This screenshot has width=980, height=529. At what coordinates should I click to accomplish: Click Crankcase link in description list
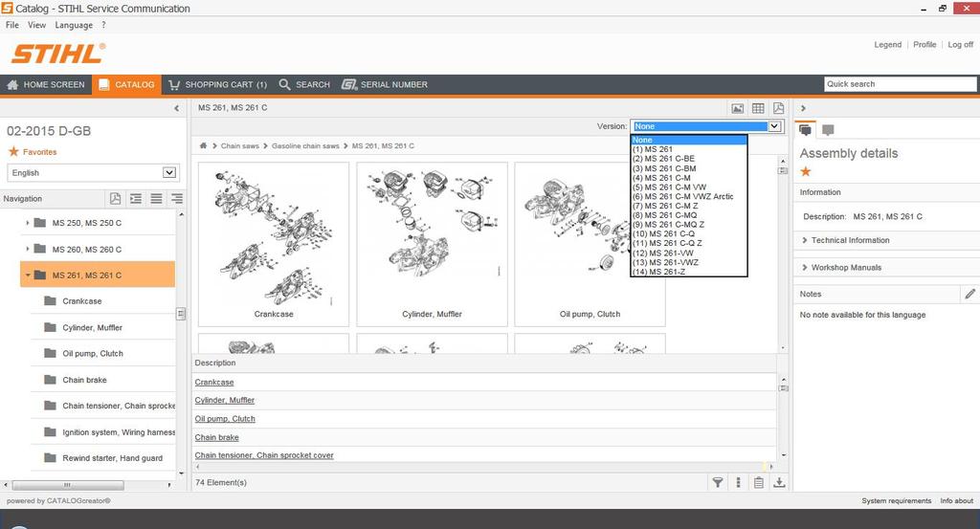[x=213, y=383]
